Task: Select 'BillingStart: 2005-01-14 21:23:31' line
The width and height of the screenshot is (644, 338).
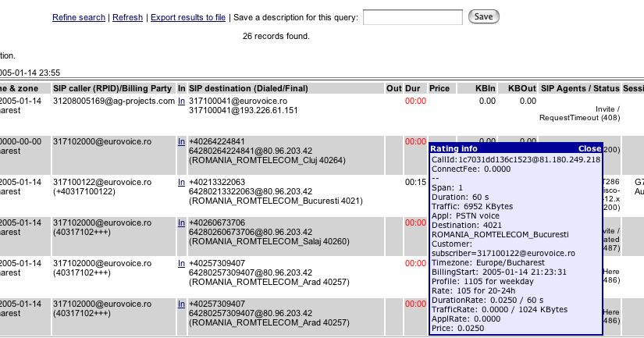Action: [499, 272]
